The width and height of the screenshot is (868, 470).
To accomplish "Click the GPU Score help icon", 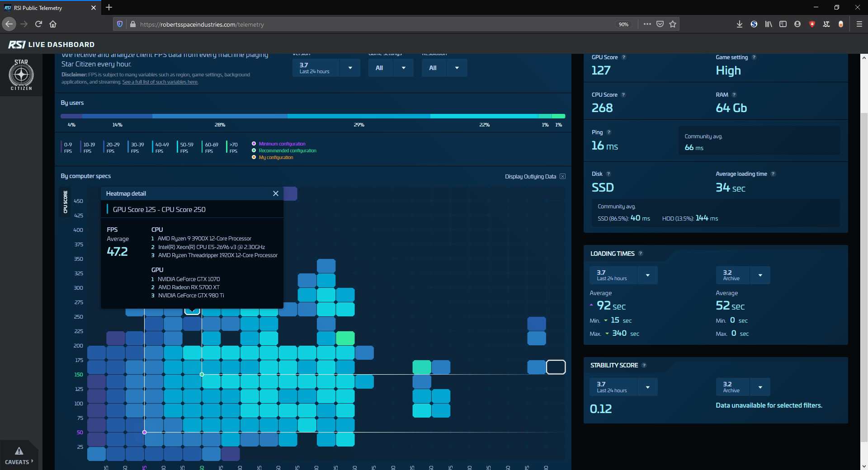I will 624,57.
